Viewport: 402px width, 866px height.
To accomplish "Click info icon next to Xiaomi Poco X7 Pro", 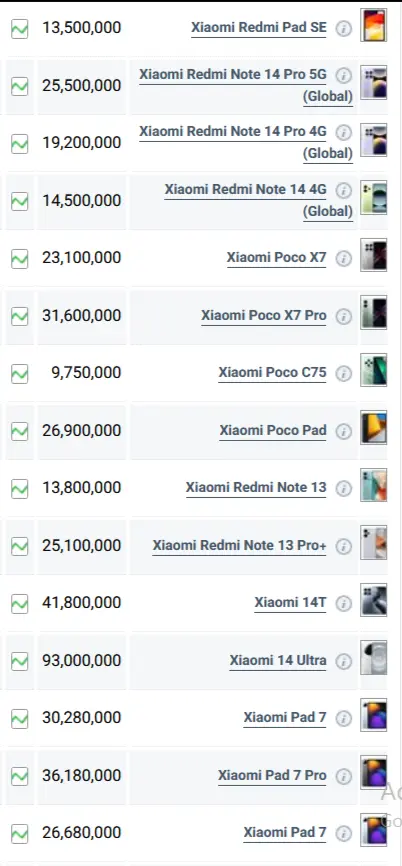I will click(x=343, y=316).
